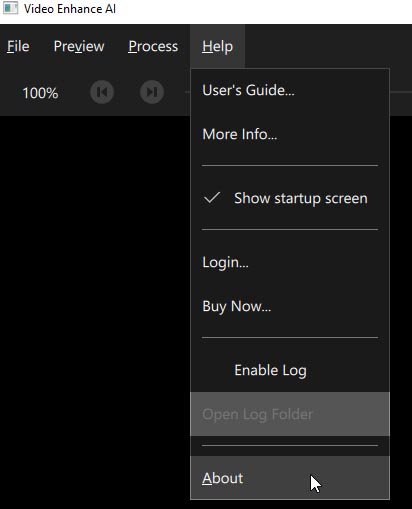Select the Buy Now option
This screenshot has width=412, height=509.
tap(290, 306)
